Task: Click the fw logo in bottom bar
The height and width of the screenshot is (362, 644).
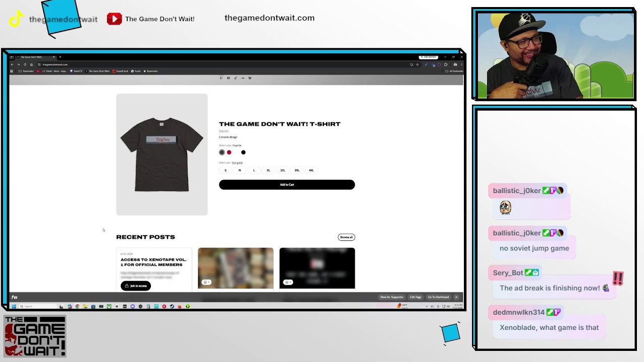Action: (x=15, y=297)
